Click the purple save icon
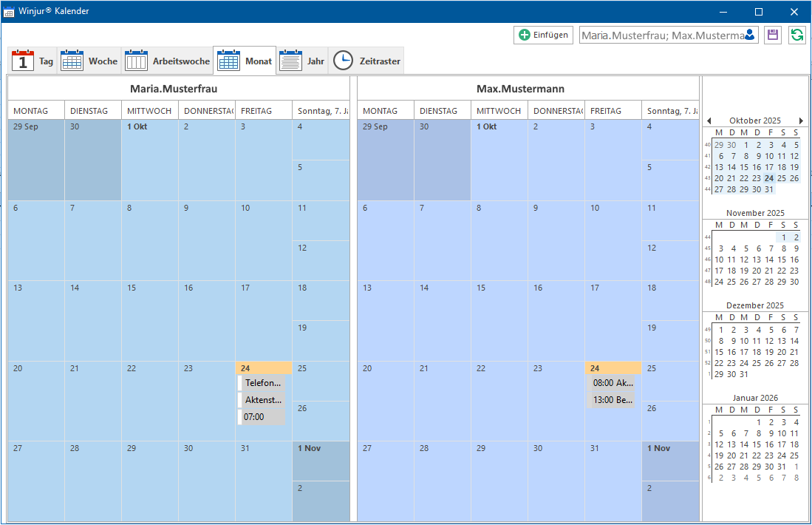 point(773,35)
